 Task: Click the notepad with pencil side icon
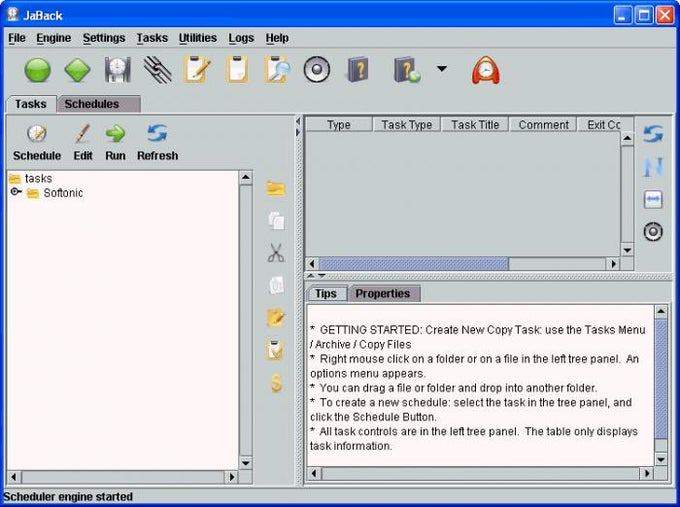[x=276, y=317]
